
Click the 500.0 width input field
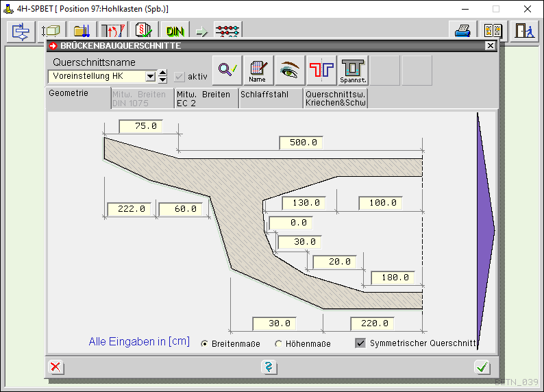tap(301, 143)
